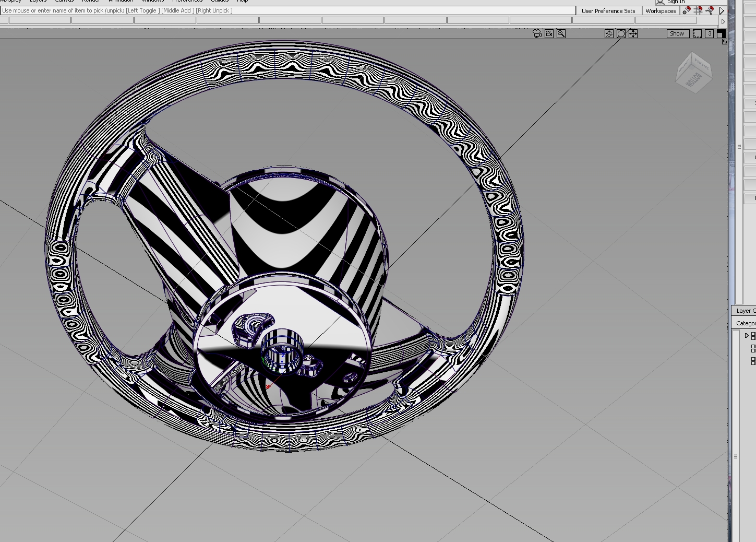Click the prompt line input field
756x542 pixels.
(287, 10)
